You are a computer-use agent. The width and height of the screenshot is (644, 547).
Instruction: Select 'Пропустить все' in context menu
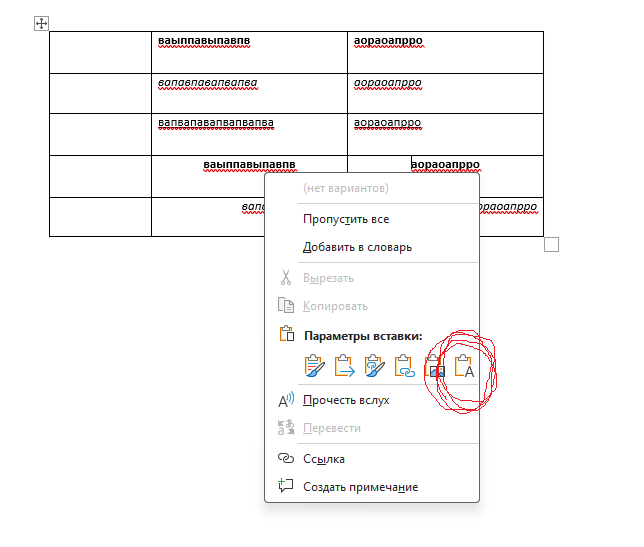(346, 219)
